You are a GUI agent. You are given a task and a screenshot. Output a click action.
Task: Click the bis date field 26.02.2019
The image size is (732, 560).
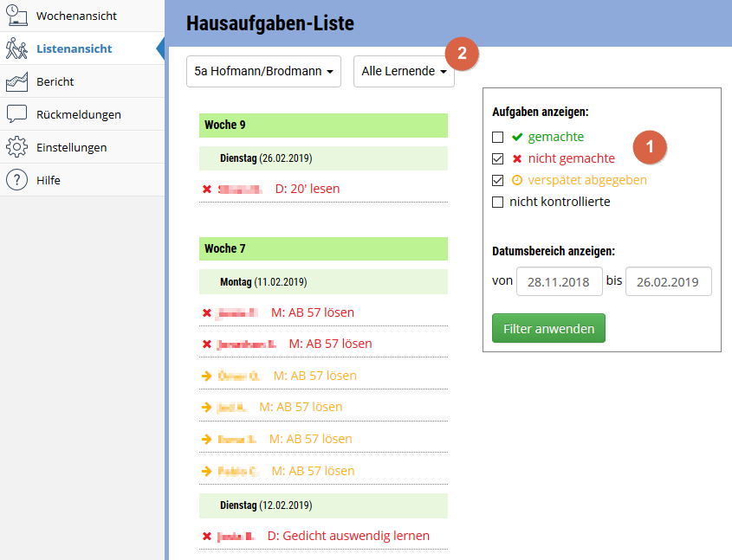tap(669, 281)
